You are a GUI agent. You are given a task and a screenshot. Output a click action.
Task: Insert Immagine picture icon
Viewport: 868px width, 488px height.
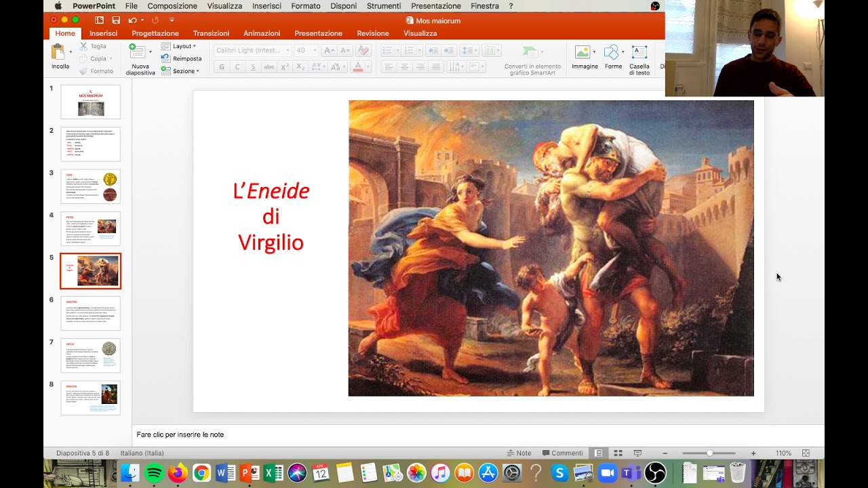click(x=583, y=52)
